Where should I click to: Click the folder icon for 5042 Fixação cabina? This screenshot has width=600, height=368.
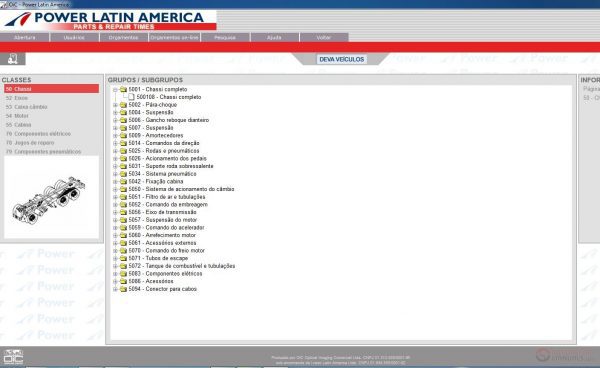tap(123, 181)
